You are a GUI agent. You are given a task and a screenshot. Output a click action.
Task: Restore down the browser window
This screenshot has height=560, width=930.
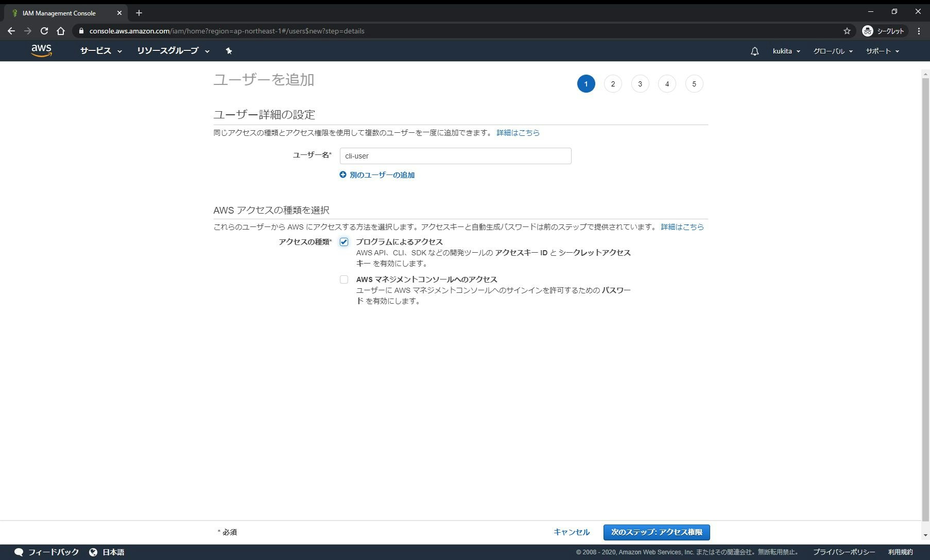tap(894, 11)
